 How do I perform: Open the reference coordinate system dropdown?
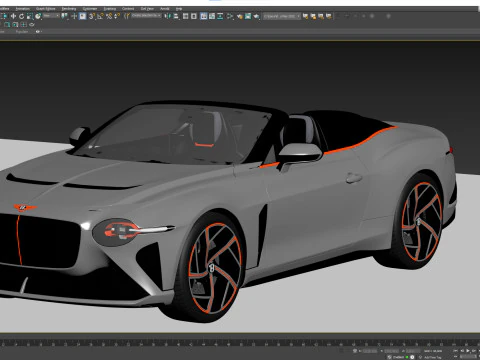click(x=52, y=16)
